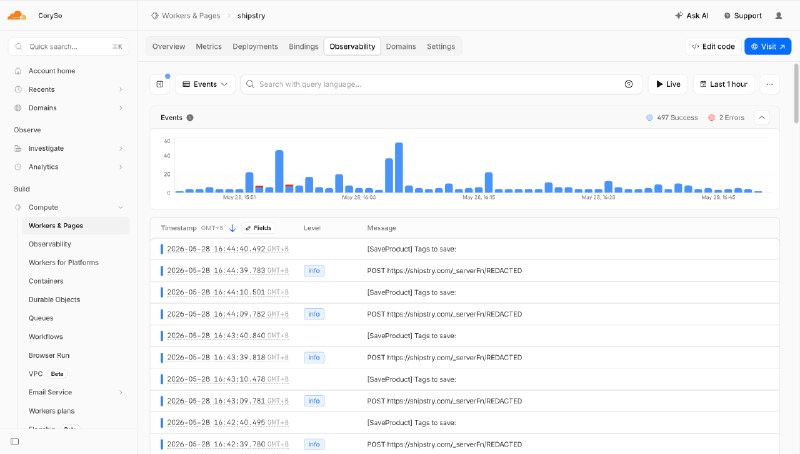The image size is (800, 454).
Task: Switch to the Deployments tab
Action: (x=255, y=46)
